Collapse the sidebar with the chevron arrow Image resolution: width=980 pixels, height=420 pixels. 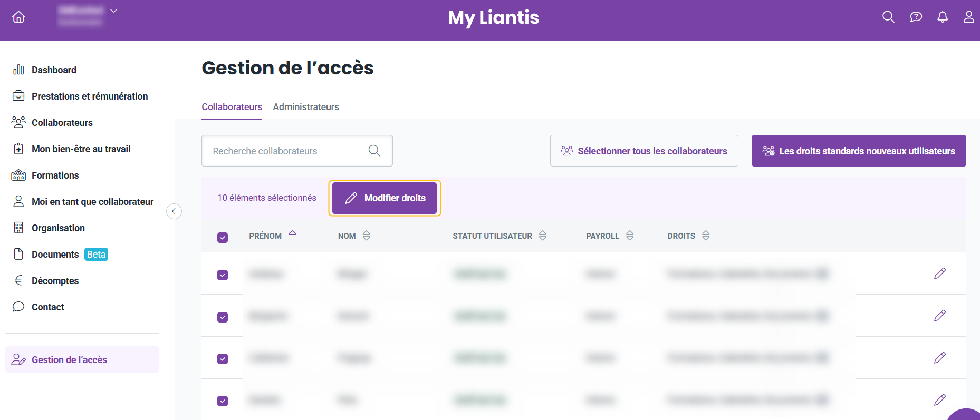[174, 211]
